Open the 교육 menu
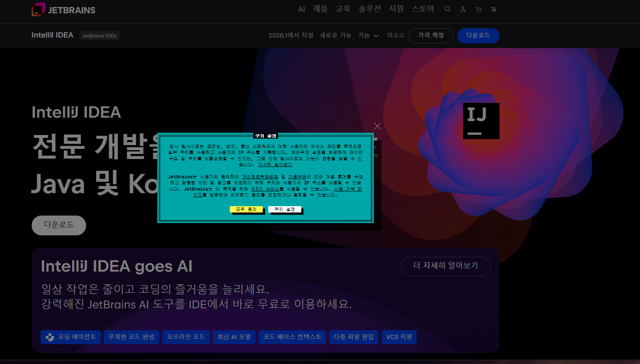This screenshot has height=364, width=640. point(343,9)
